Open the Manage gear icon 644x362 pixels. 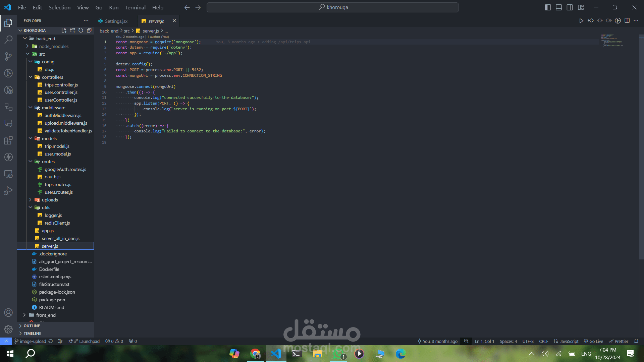8,329
